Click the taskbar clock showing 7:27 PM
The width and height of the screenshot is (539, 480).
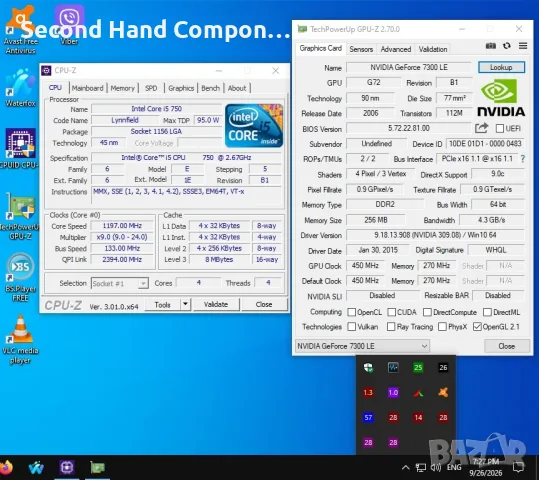(x=486, y=467)
